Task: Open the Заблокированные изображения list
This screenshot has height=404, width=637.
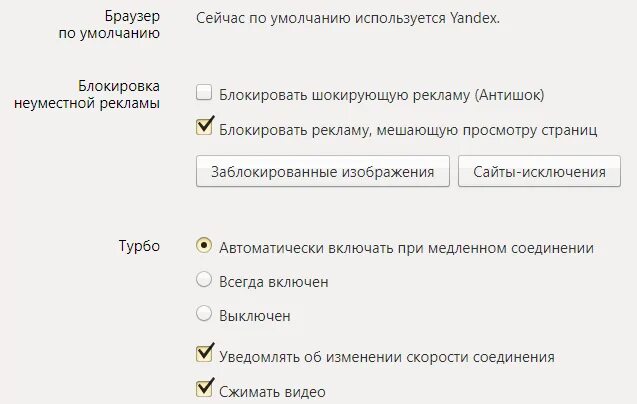Action: [323, 171]
